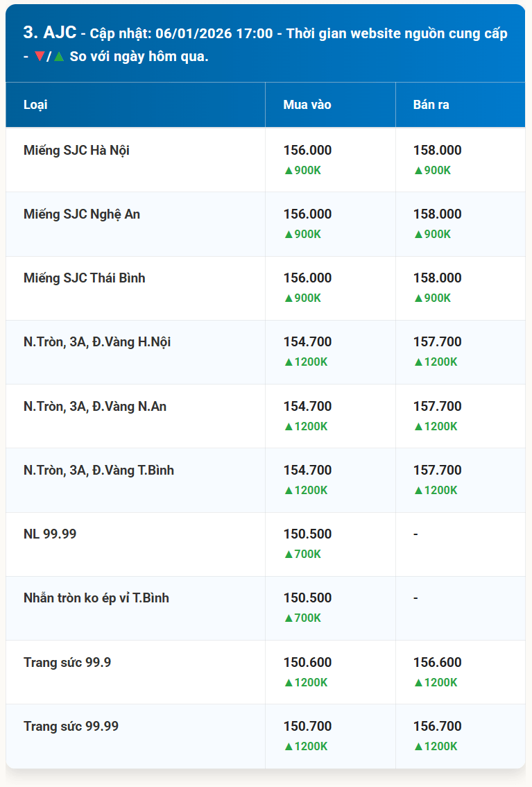Click Mua vào ▲1200K change for Đ.Vàng H.Nội
532x787 pixels.
(306, 362)
